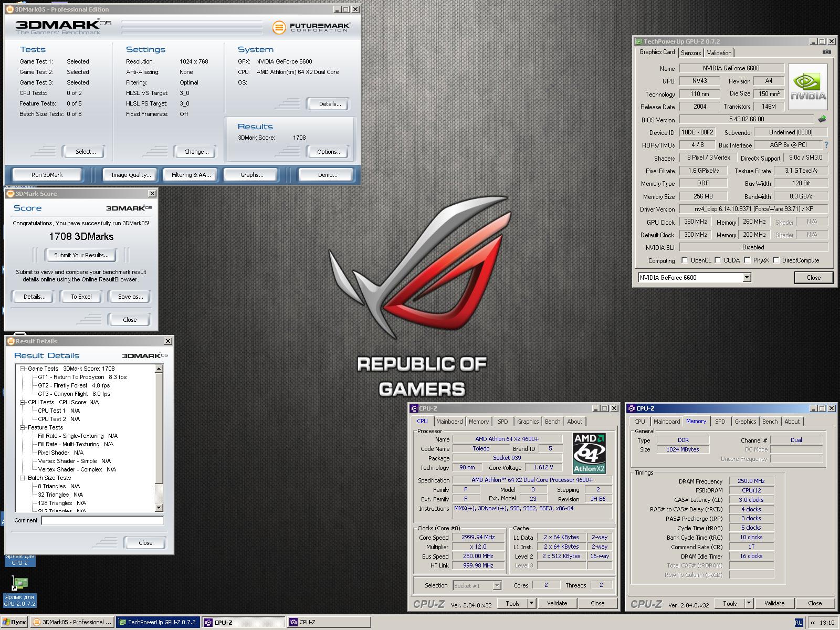The image size is (840, 630).
Task: Show hidden tray icons arrow
Action: 813,623
